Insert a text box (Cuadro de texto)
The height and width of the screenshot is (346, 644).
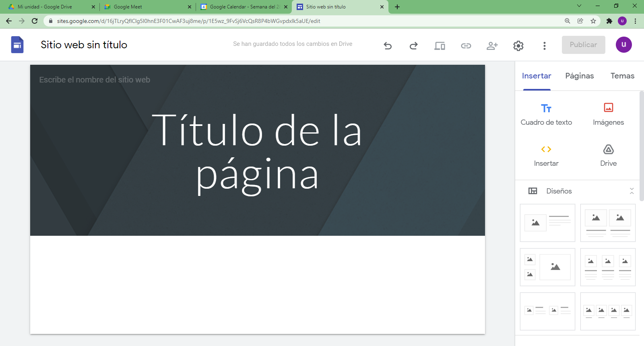pos(546,115)
